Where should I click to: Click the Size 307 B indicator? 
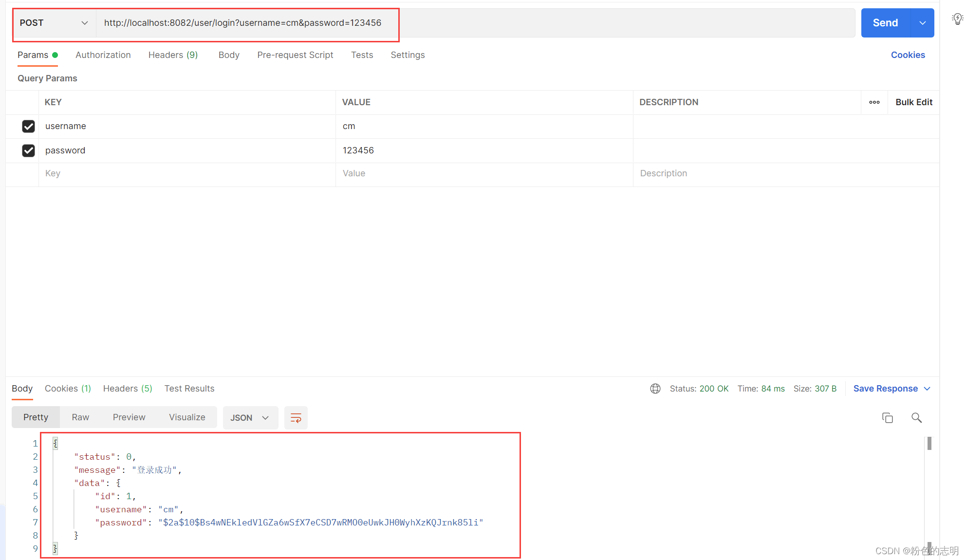click(815, 389)
